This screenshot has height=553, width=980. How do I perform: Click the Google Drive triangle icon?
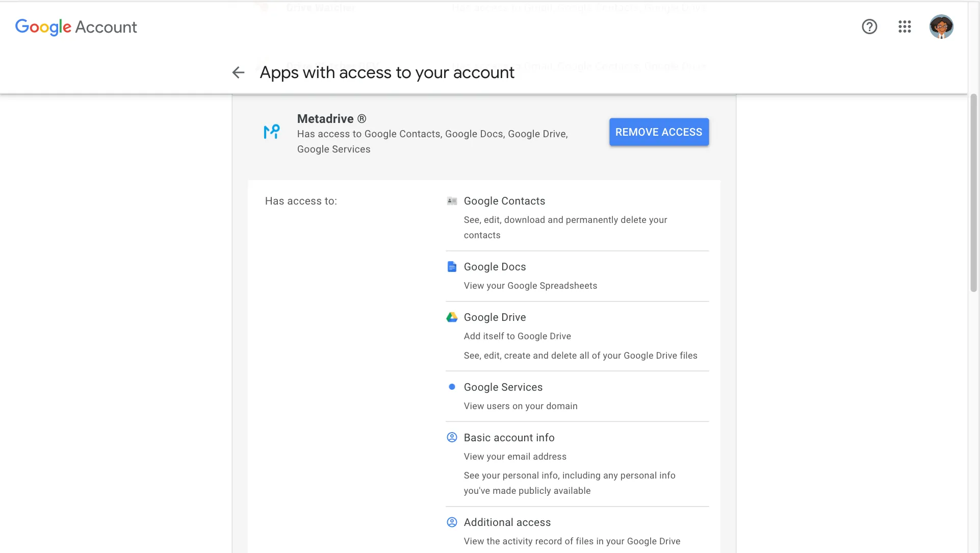[452, 317]
